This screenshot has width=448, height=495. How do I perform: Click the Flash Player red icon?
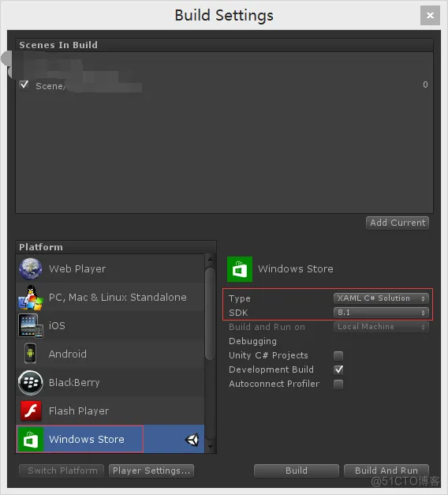click(31, 411)
